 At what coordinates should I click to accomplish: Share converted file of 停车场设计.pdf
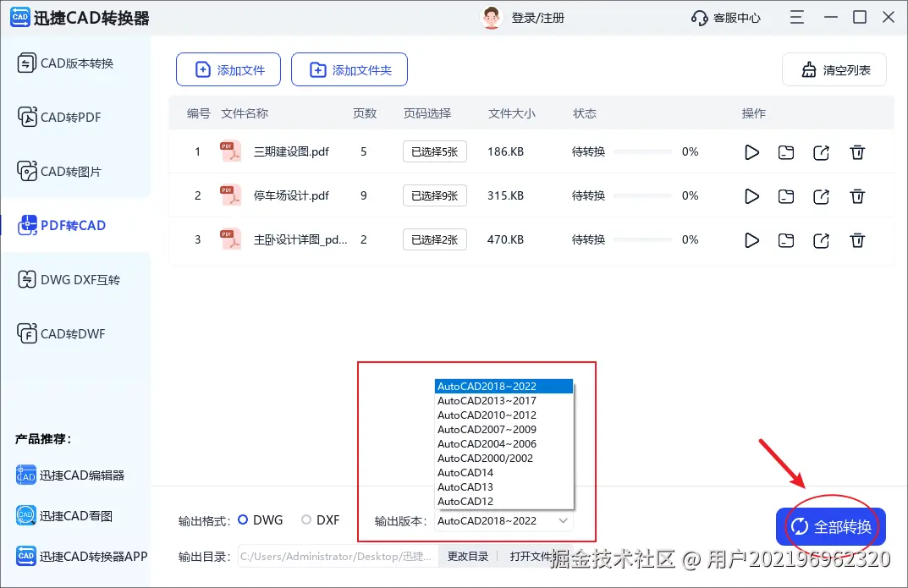point(821,196)
